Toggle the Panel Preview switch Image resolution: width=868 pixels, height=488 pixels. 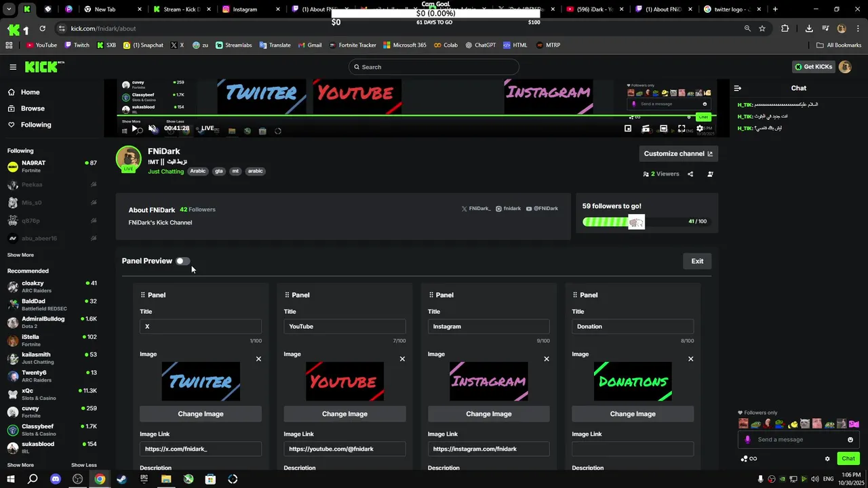tap(182, 261)
